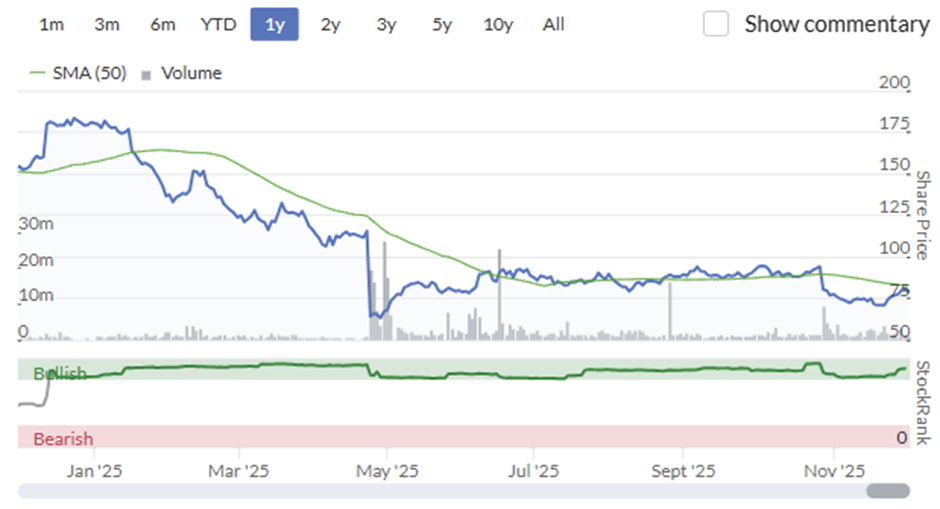Click the tallest volume bar in June
Screen dimensions: 940x509
tap(499, 295)
